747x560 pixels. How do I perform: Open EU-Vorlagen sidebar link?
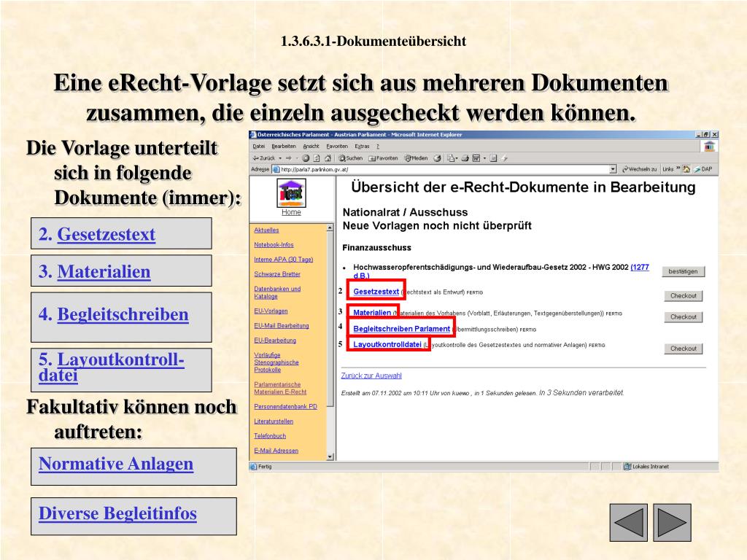pyautogui.click(x=271, y=311)
